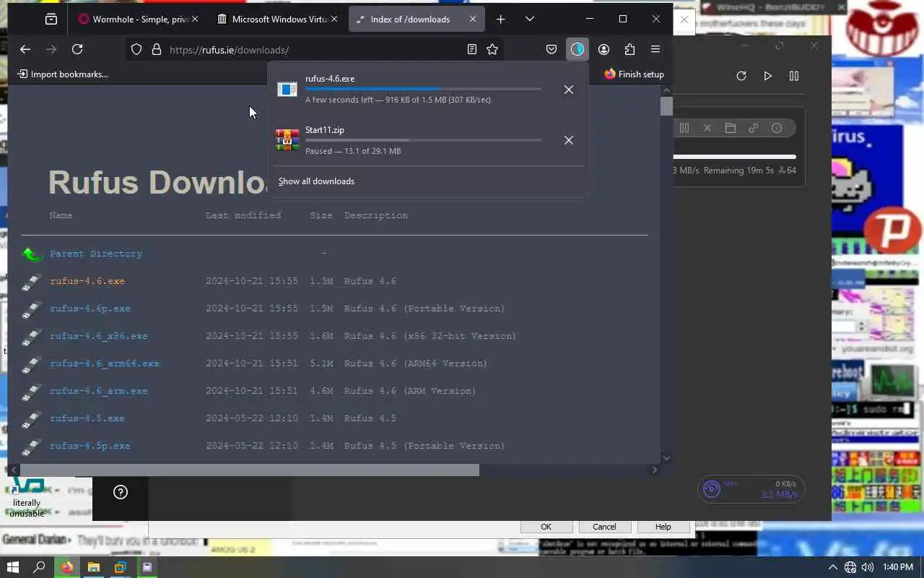Open the Firefox hamburger application menu
The width and height of the screenshot is (924, 578).
click(655, 49)
